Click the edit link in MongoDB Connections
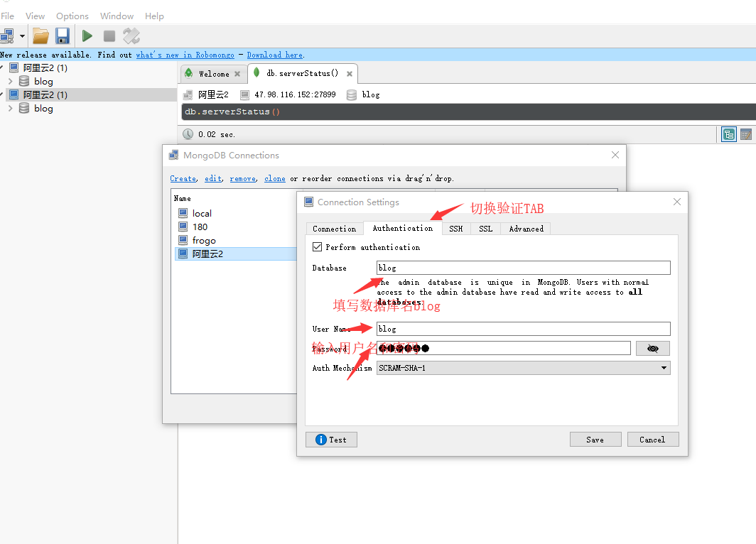Viewport: 756px width, 544px height. (213, 178)
